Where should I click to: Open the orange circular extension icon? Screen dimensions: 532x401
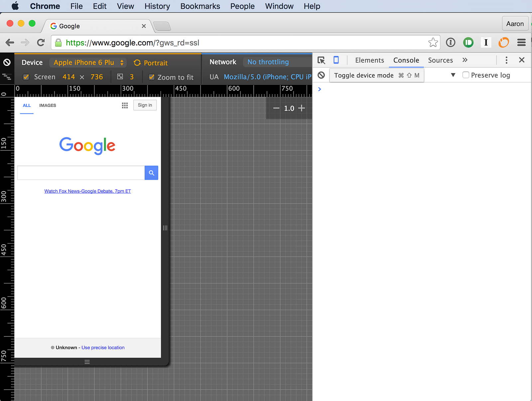[503, 42]
